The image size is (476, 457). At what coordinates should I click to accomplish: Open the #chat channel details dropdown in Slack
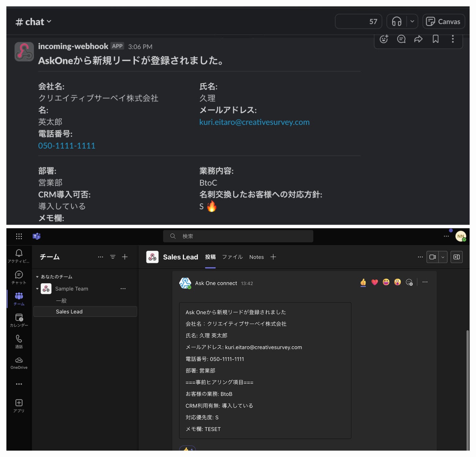coord(33,22)
